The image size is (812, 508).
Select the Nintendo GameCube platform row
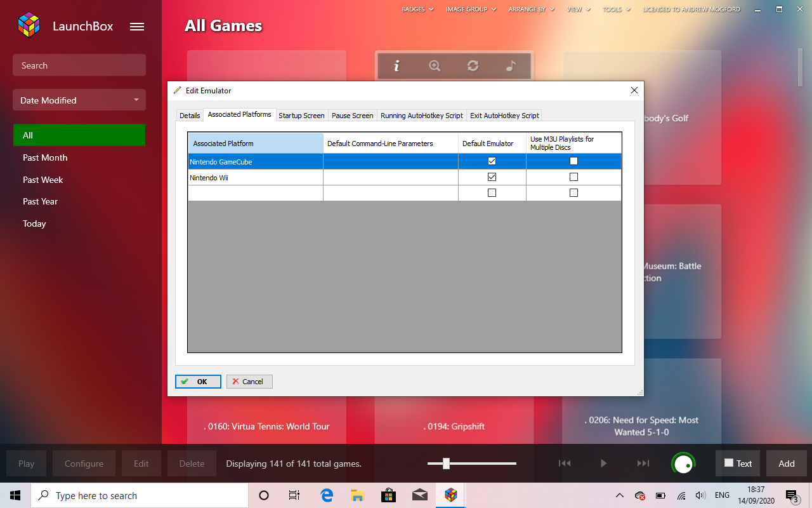pos(404,161)
